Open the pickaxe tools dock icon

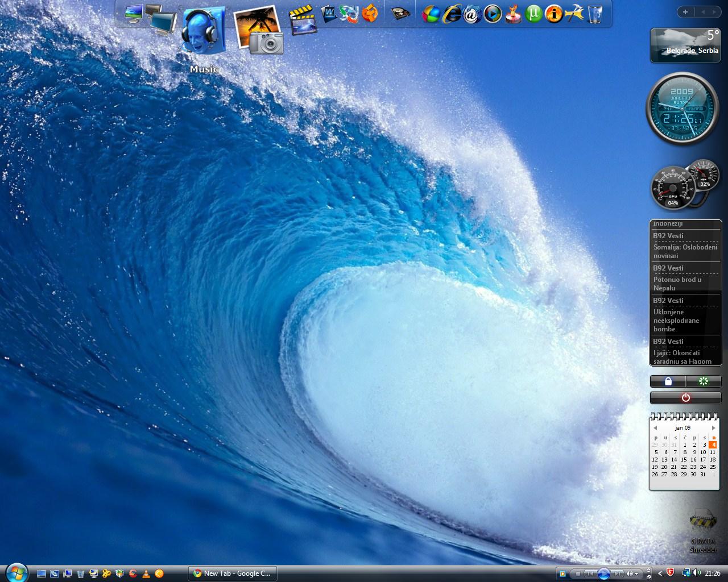point(574,14)
